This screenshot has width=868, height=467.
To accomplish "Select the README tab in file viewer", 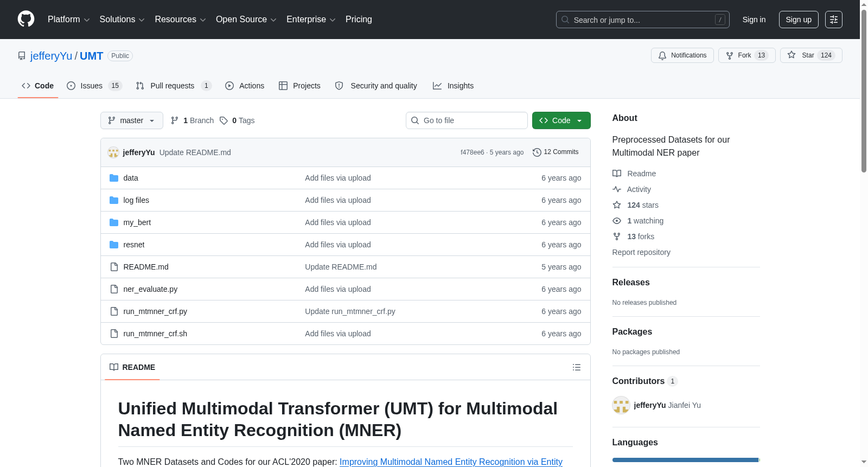I will pyautogui.click(x=132, y=367).
